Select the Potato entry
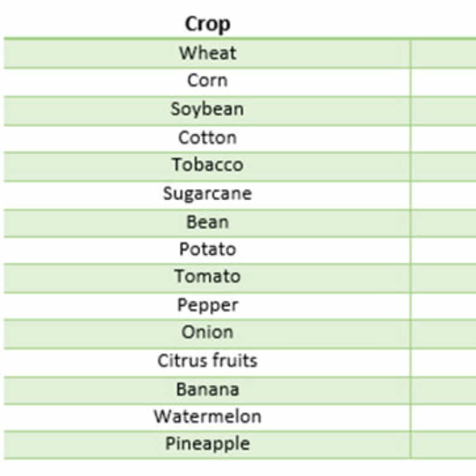This screenshot has width=476, height=476. (208, 250)
